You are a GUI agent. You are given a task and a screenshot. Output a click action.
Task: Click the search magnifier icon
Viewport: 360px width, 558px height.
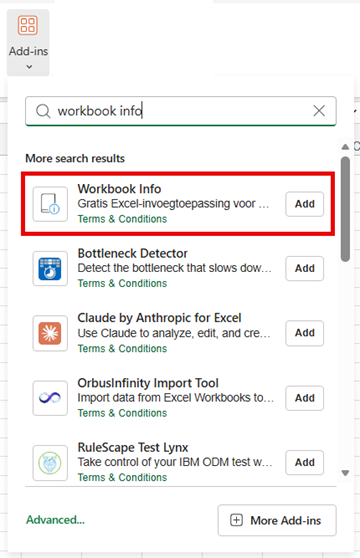tap(43, 111)
